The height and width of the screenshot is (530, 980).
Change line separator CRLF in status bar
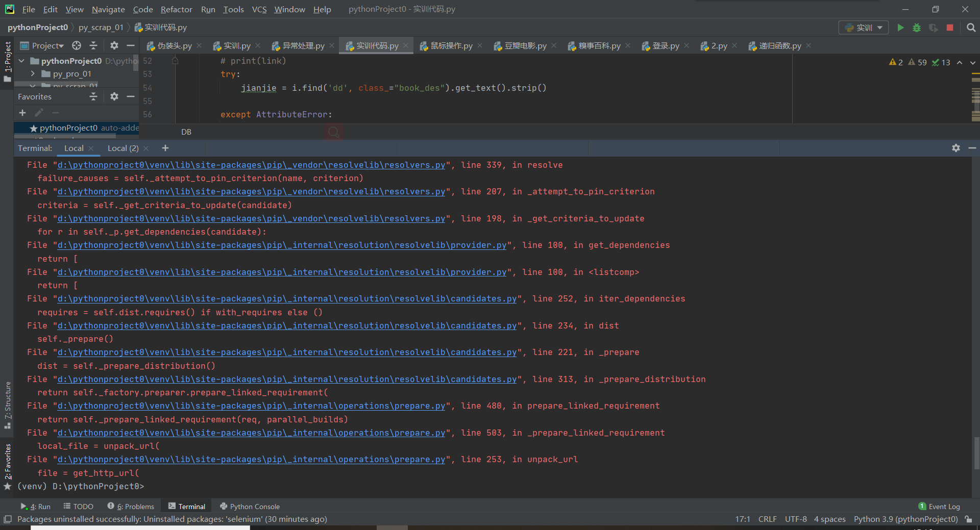(767, 519)
